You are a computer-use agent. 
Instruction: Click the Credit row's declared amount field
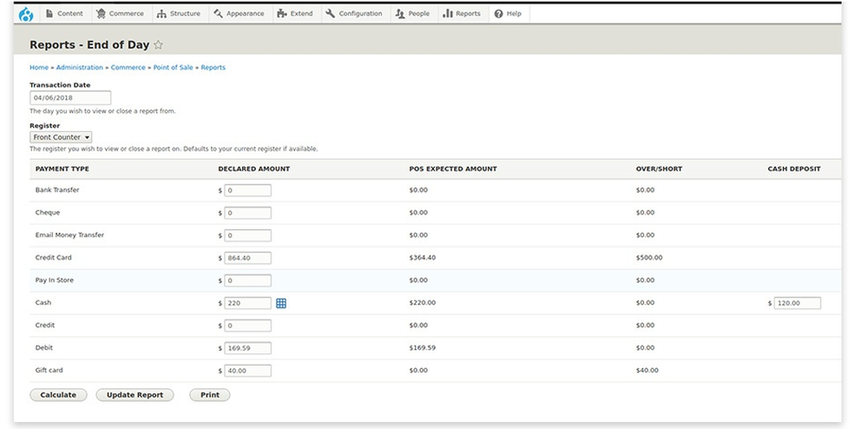[x=247, y=326]
